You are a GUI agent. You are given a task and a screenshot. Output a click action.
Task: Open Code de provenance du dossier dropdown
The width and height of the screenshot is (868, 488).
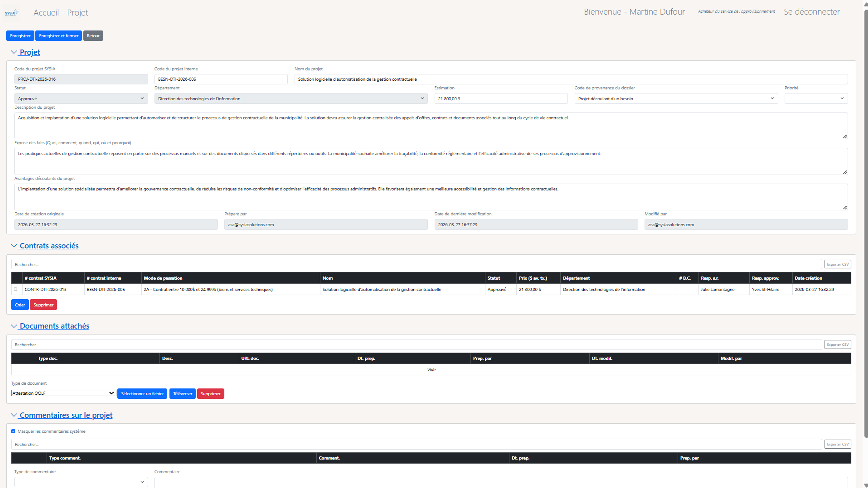pos(676,99)
